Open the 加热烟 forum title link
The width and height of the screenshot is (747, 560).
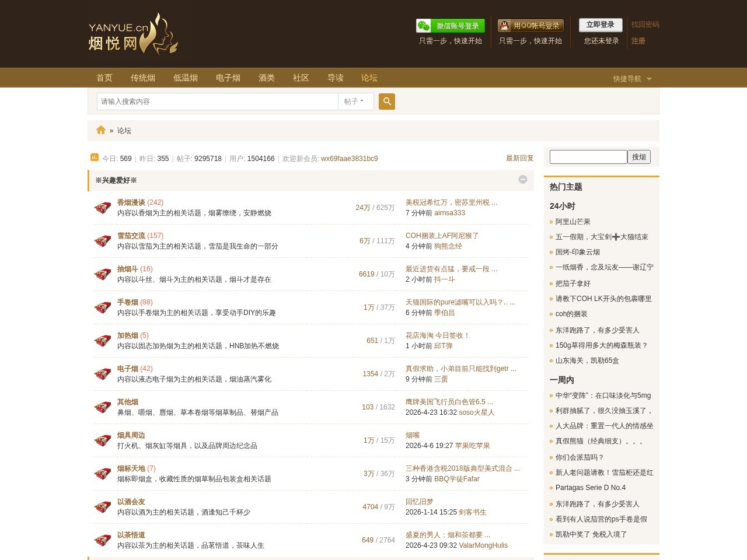click(128, 335)
